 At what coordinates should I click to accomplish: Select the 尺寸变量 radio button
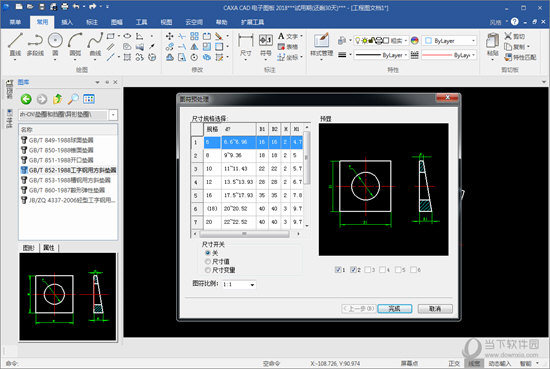(207, 270)
